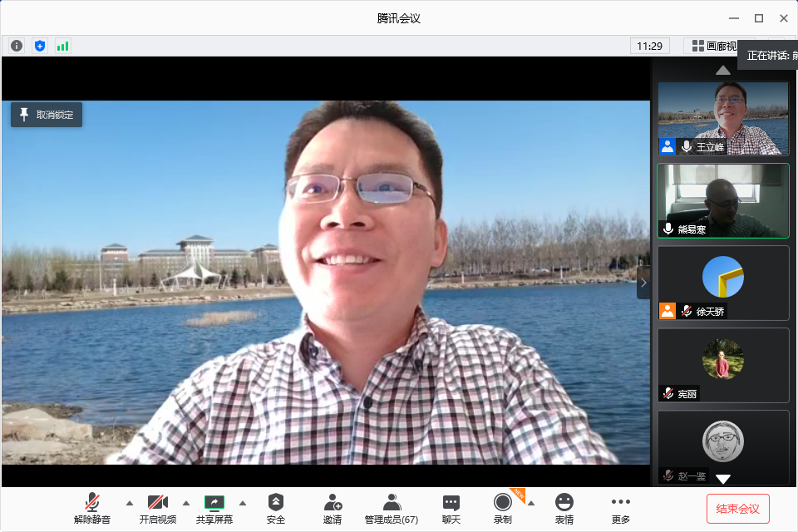The image size is (798, 532).
Task: Turn on camera with 开启视频
Action: click(157, 508)
